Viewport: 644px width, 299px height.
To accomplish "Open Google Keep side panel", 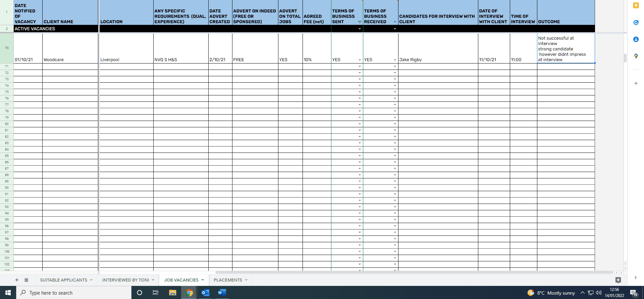I will coord(636,5).
